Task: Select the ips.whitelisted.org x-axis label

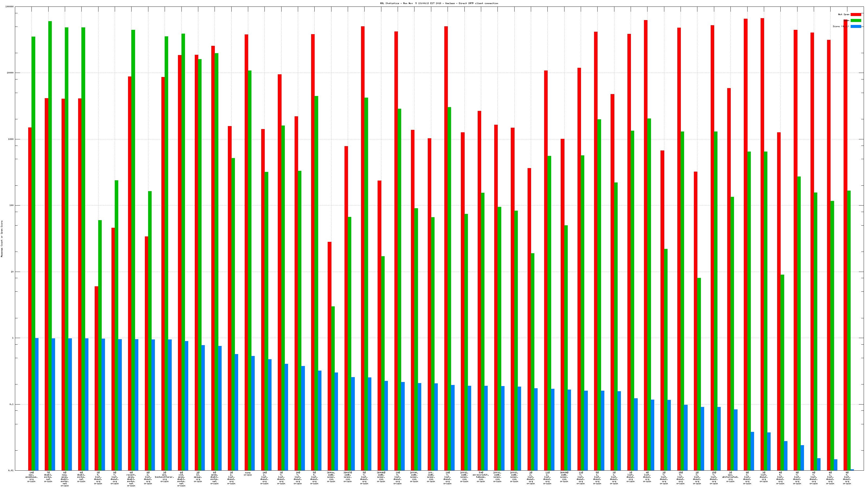Action: (730, 477)
